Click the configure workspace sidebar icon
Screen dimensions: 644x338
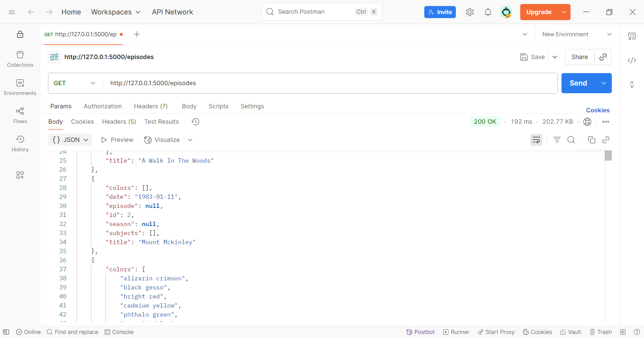[20, 175]
